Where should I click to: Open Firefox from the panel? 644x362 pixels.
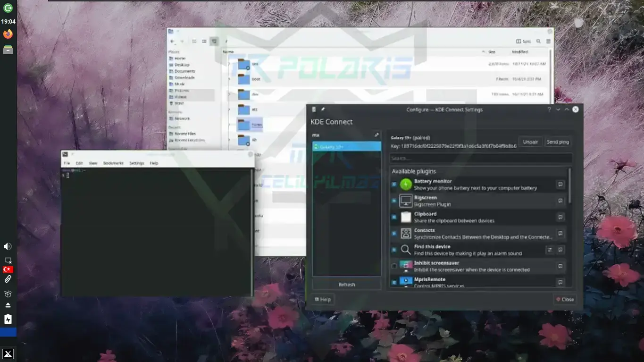click(8, 34)
